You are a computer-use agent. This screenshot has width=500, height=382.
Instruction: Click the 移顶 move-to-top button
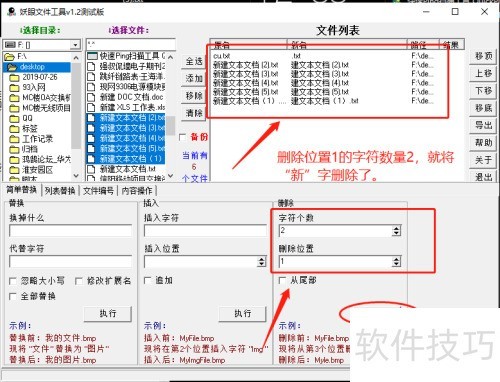pos(483,56)
